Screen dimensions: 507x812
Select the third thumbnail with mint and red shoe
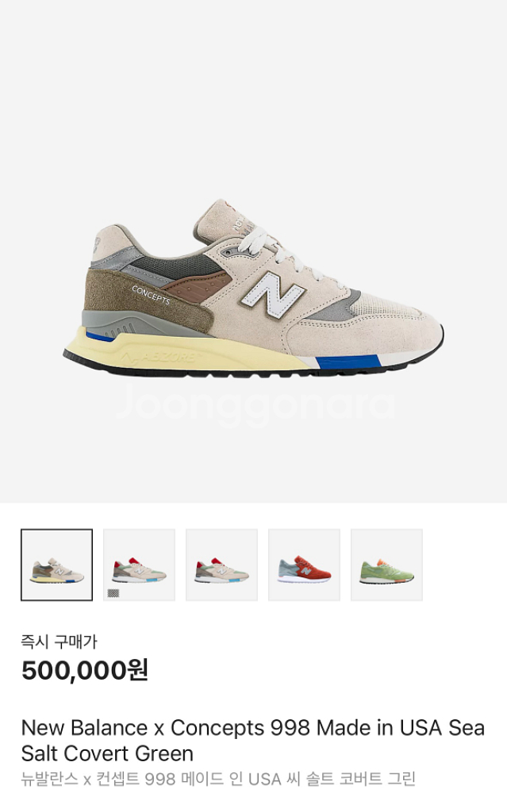[221, 565]
